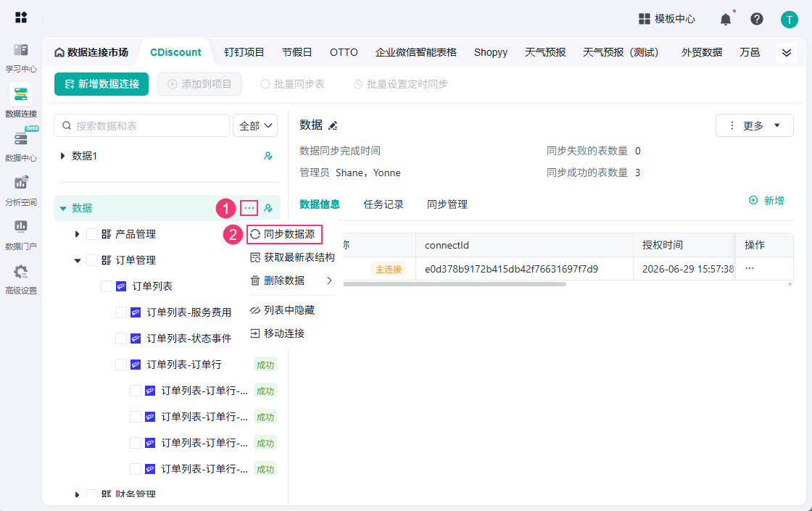This screenshot has height=511, width=812.
Task: Check the 订单列表-订单行 checkbox
Action: coord(120,365)
